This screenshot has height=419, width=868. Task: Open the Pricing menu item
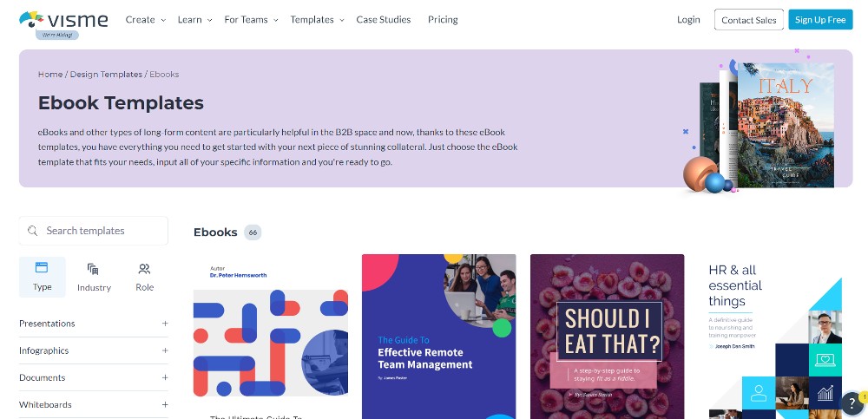coord(443,19)
